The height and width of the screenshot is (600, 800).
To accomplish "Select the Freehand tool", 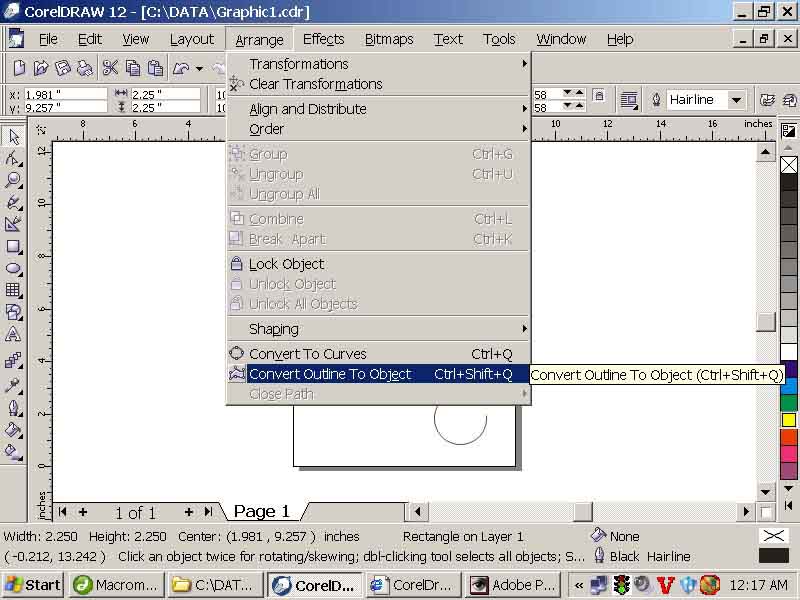I will [x=13, y=203].
